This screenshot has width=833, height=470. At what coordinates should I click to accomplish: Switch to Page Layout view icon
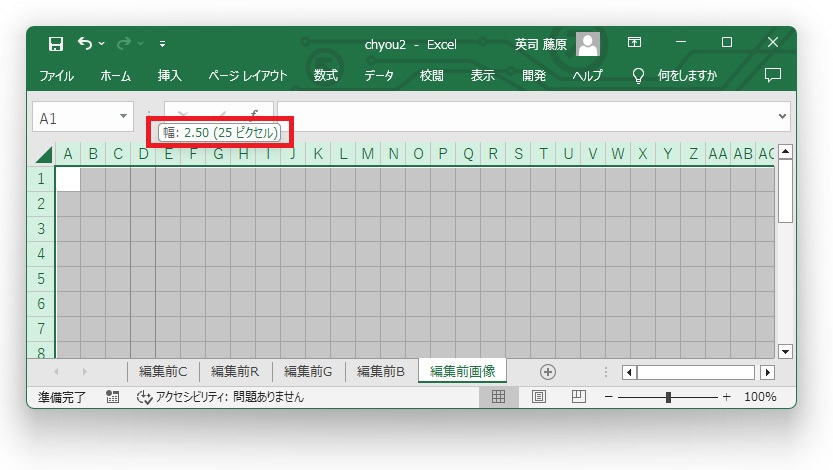[x=539, y=397]
